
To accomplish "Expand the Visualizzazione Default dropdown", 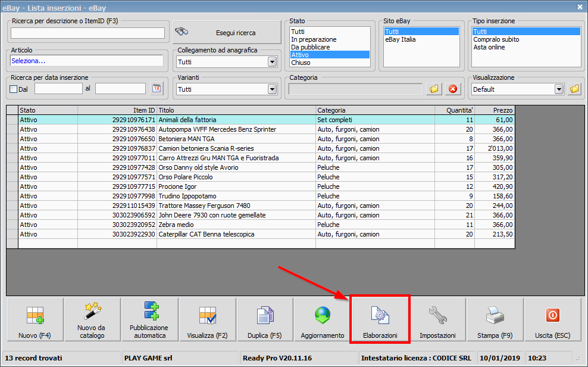I will pos(559,89).
